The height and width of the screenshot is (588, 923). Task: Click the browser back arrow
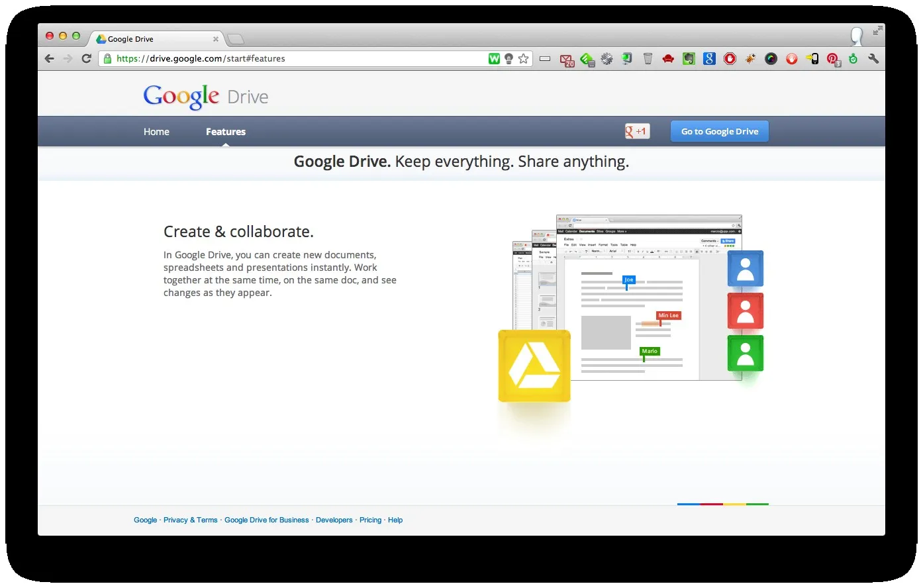(50, 58)
